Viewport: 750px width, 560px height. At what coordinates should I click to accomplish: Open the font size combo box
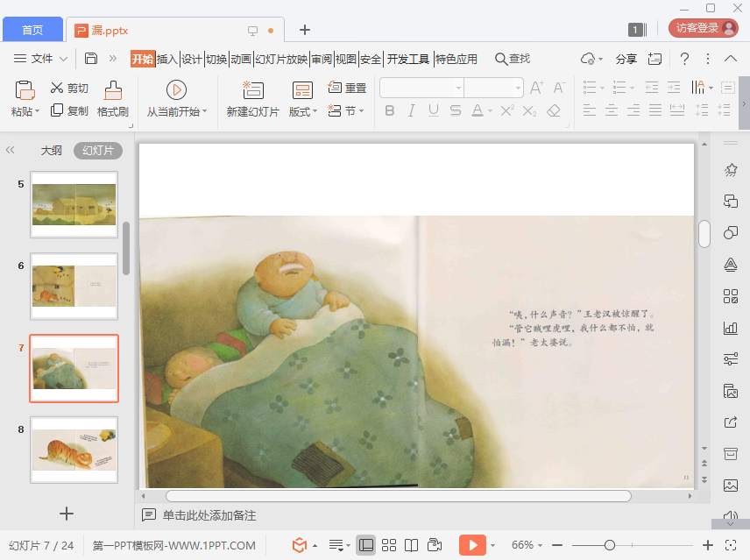point(493,88)
